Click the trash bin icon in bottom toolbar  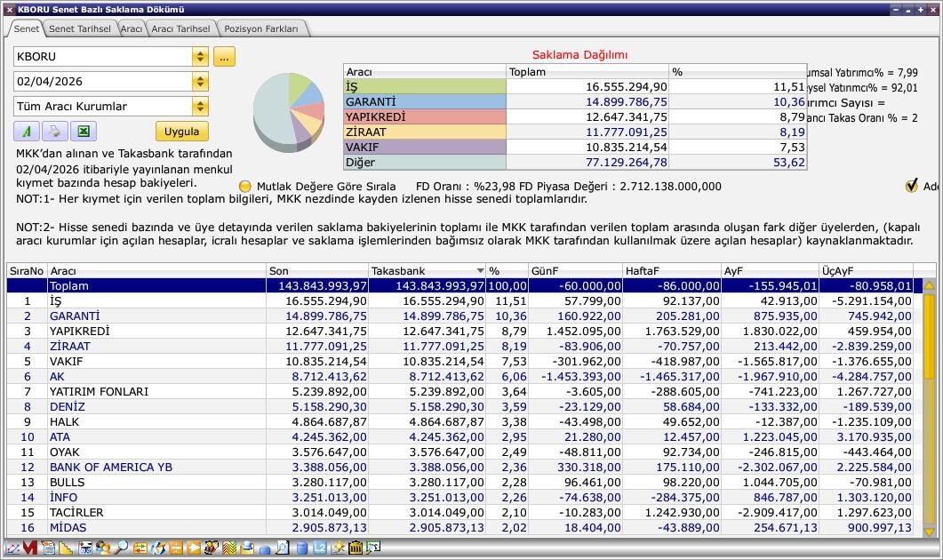pos(356,548)
